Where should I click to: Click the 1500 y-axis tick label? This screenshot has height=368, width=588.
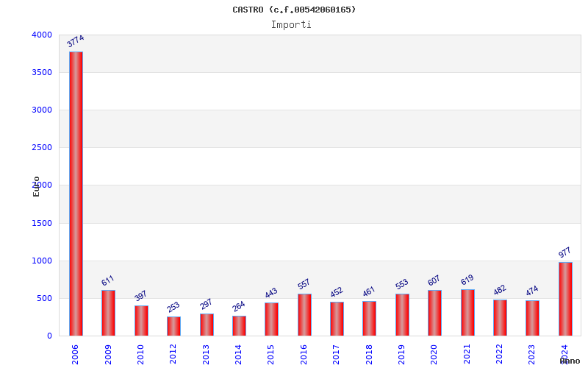click(x=42, y=224)
